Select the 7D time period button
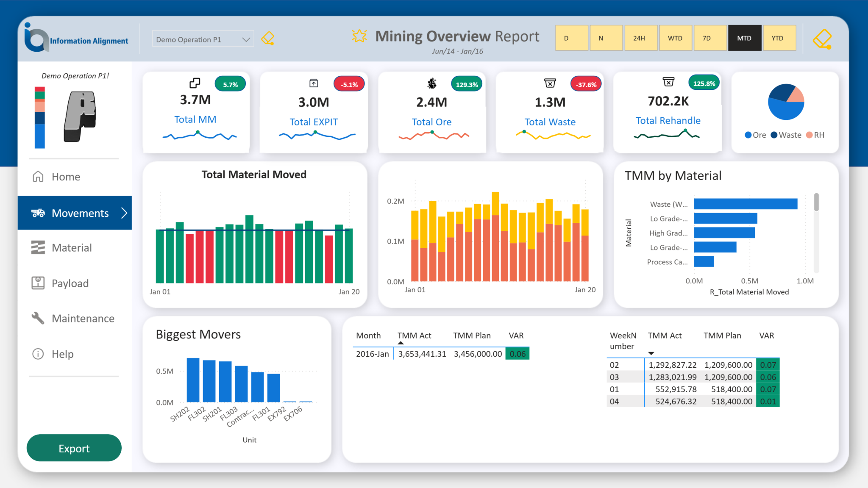The height and width of the screenshot is (488, 868). tap(710, 38)
